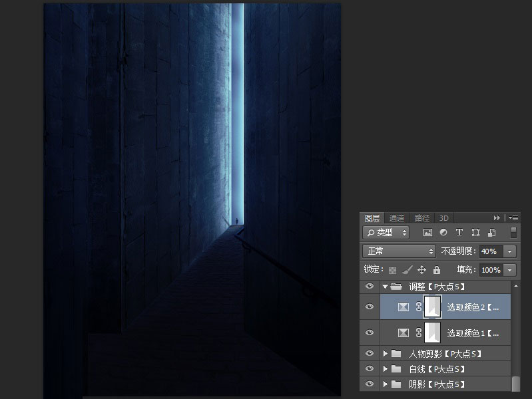
Task: Click folder icon of 人物剪影 group
Action: pyautogui.click(x=396, y=354)
